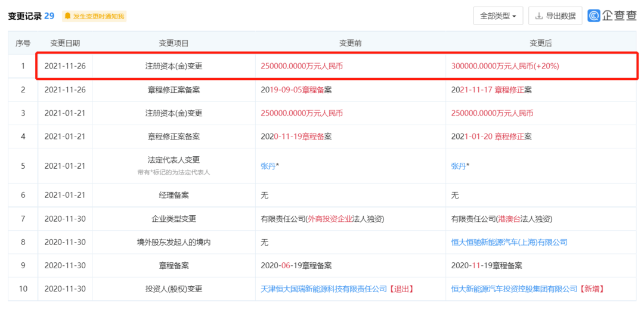Viewport: 644px width, 310px height.
Task: Click 章程修正案备案 in row 2
Action: [174, 90]
